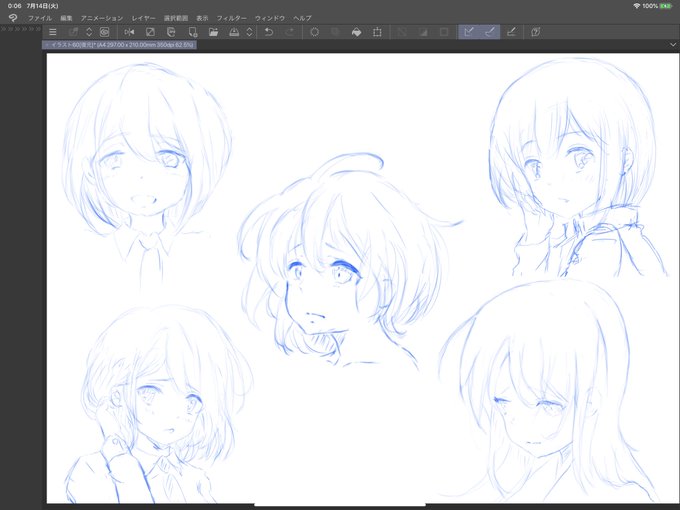680x510 pixels.
Task: Tap the 0:06 clock in status bar
Action: pyautogui.click(x=14, y=6)
